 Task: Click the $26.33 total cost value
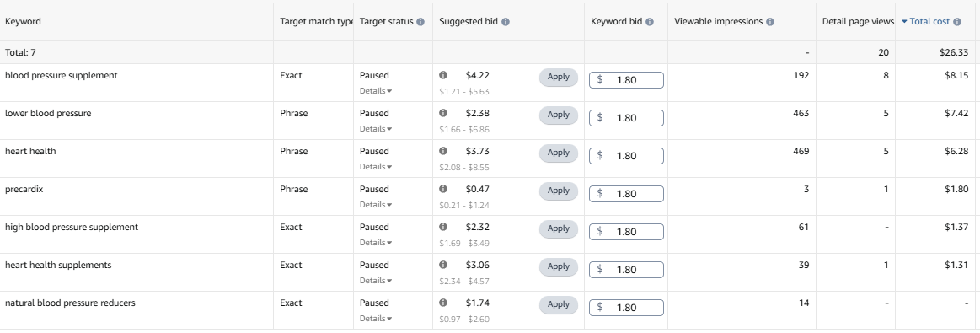pyautogui.click(x=954, y=53)
